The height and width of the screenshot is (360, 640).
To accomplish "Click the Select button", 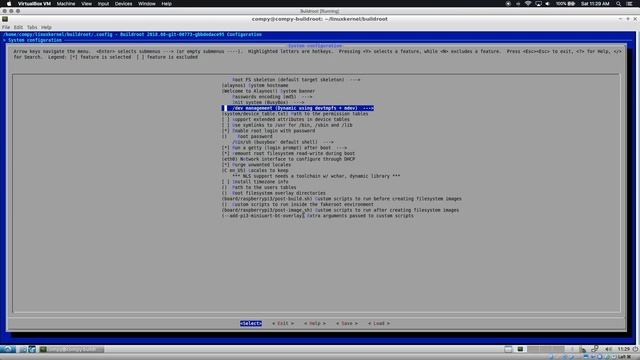I will point(251,323).
